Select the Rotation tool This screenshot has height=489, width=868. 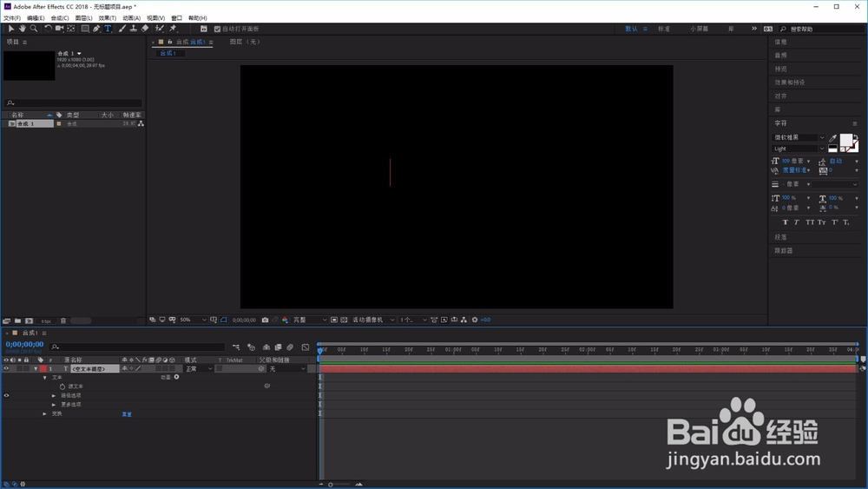48,29
